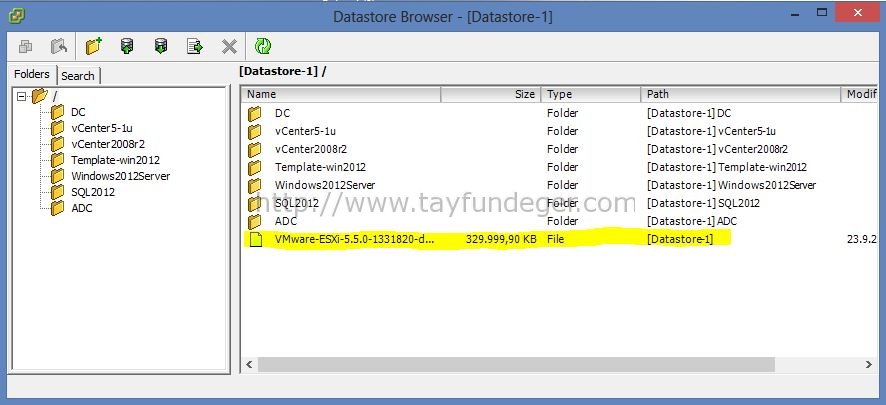Click the up-one-level folder toolbar icon
The image size is (886, 405).
pyautogui.click(x=59, y=46)
